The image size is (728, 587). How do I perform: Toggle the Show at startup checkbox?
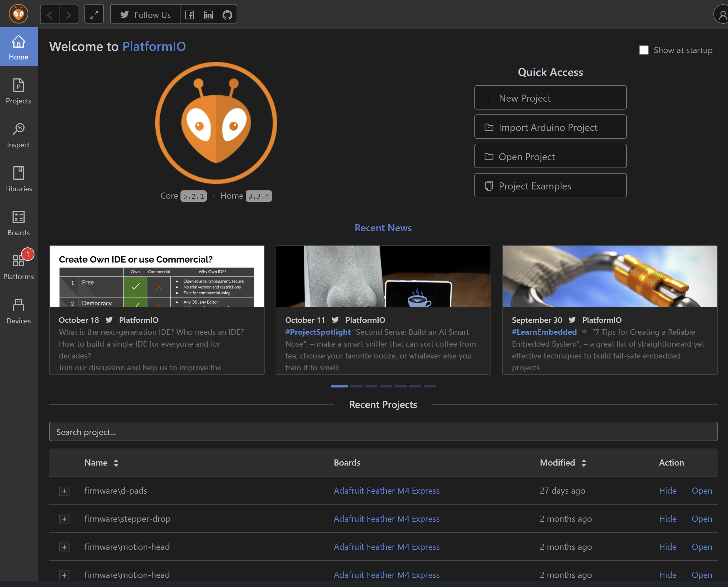pos(644,50)
